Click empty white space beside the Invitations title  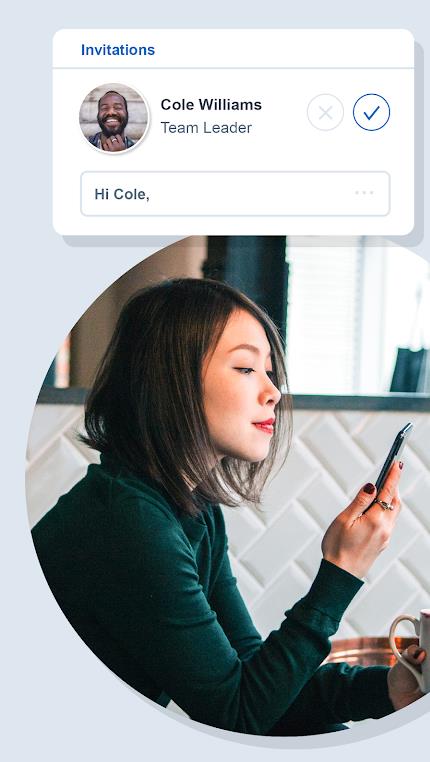[282, 50]
